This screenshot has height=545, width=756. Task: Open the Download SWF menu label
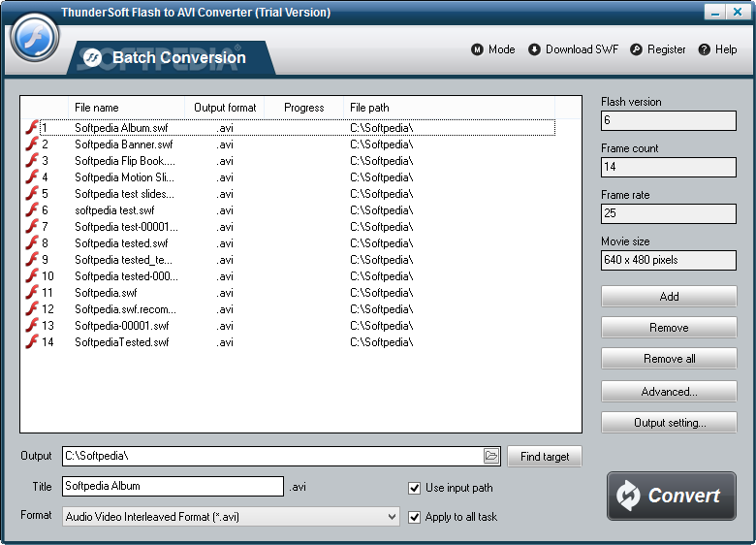[582, 49]
